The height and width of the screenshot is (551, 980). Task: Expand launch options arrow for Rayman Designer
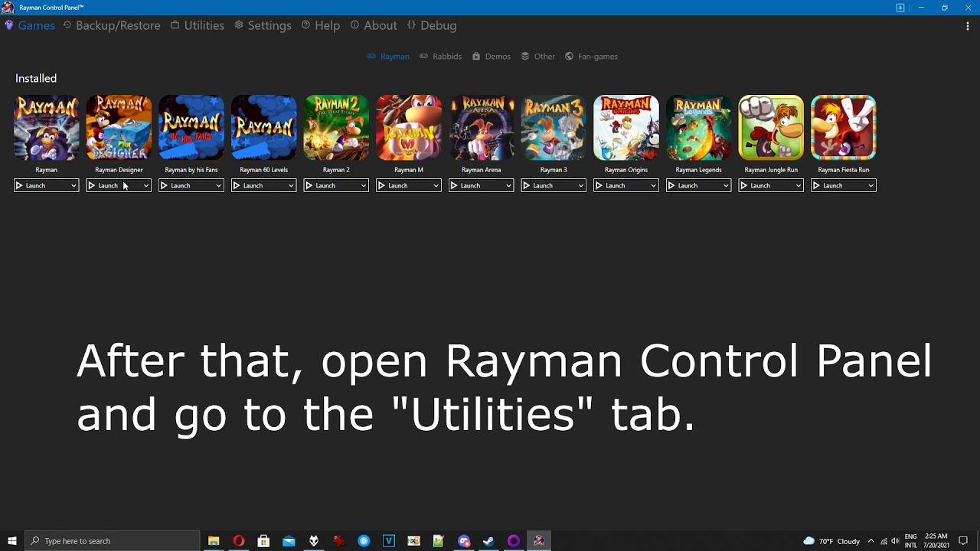146,185
